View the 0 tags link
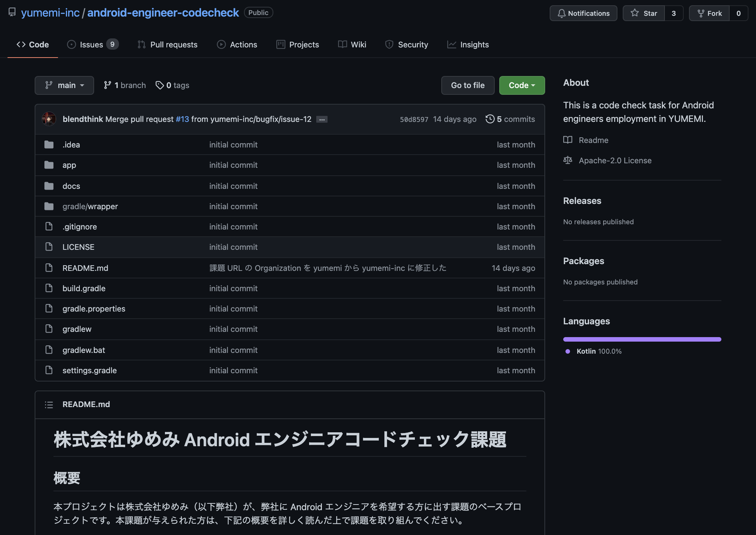Image resolution: width=756 pixels, height=535 pixels. 172,85
